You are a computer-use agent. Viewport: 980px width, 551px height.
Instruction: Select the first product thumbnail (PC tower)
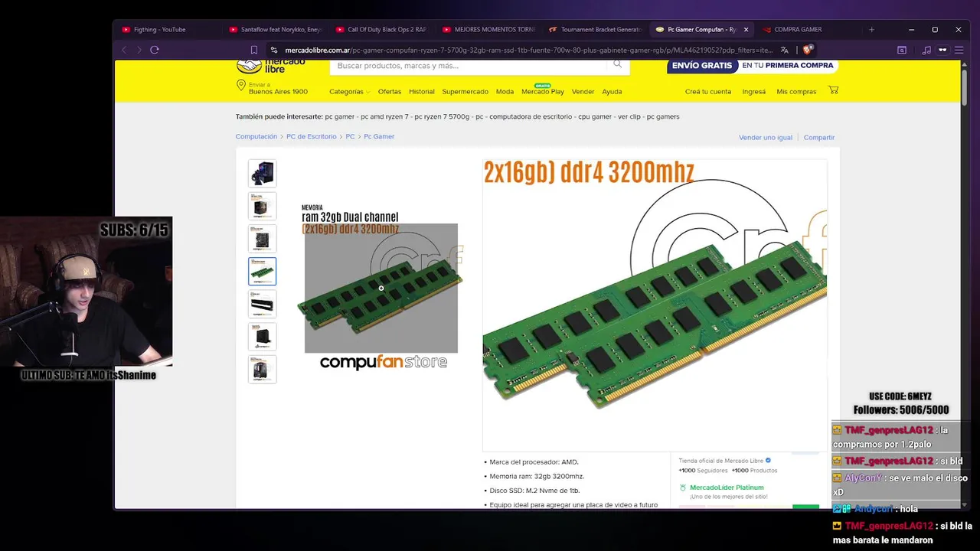tap(262, 174)
